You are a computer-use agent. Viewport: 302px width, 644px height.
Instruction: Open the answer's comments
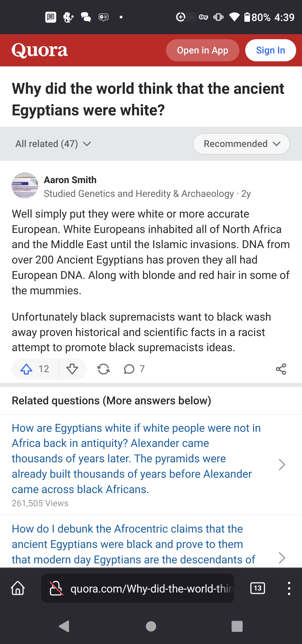tap(129, 369)
